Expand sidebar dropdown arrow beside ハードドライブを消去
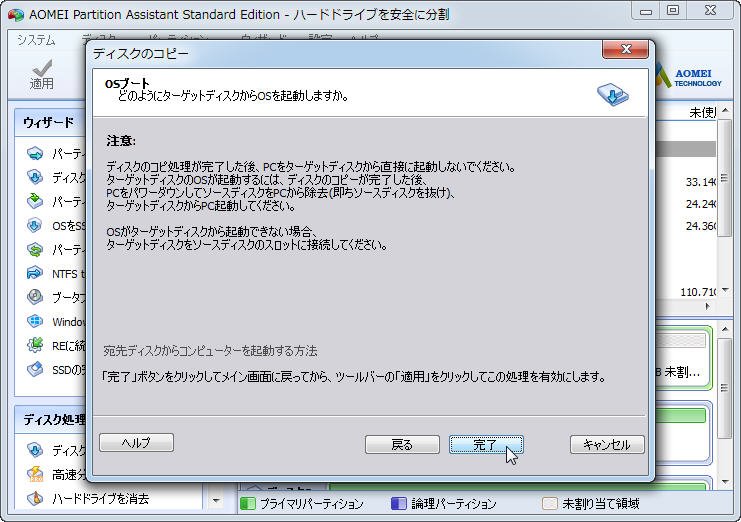This screenshot has height=522, width=741. (x=216, y=500)
